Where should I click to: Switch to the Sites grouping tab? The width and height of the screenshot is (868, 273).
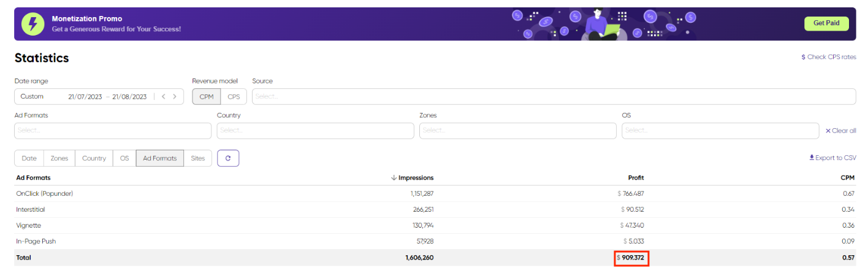point(198,158)
